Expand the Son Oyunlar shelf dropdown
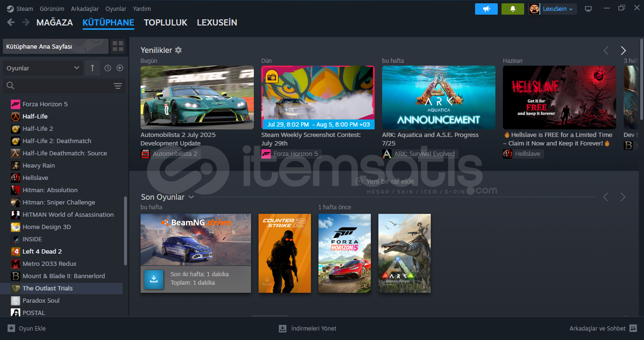 pyautogui.click(x=191, y=197)
